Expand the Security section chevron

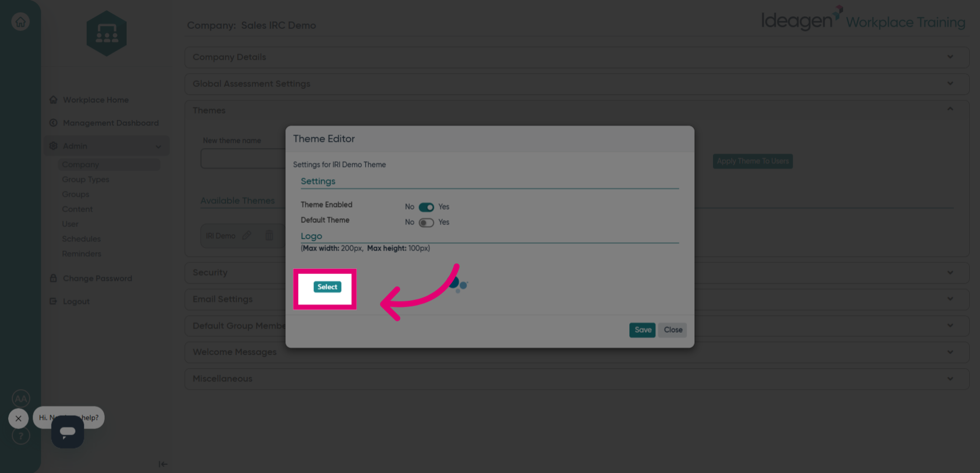tap(950, 272)
